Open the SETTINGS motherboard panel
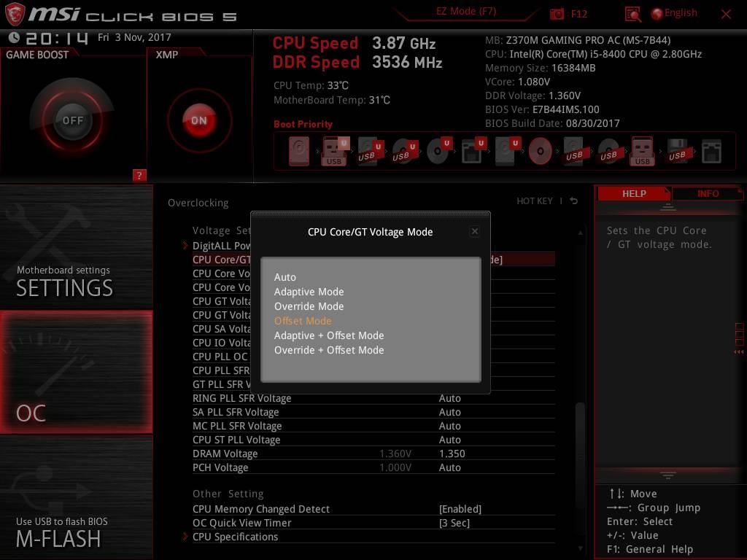747x560 pixels. coord(76,246)
